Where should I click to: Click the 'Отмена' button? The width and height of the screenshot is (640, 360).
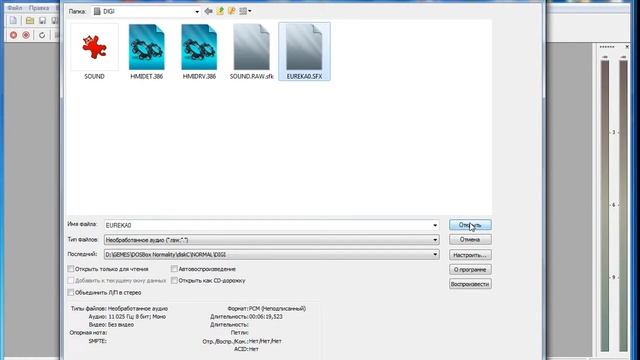(x=470, y=240)
